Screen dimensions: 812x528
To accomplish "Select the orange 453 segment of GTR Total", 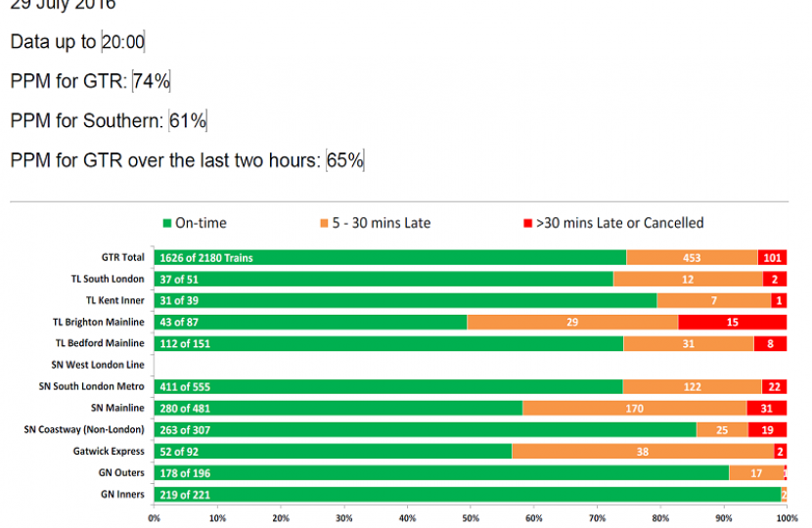I will coord(692,258).
